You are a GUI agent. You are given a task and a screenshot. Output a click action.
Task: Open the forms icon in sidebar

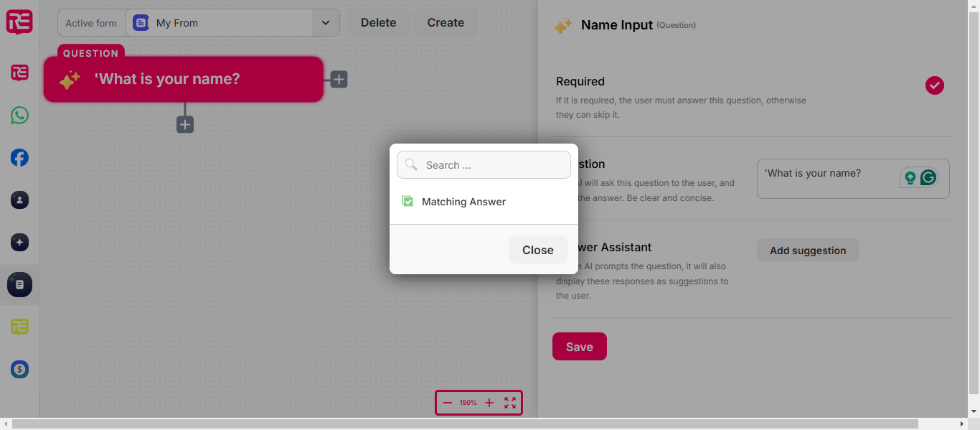[x=19, y=285]
